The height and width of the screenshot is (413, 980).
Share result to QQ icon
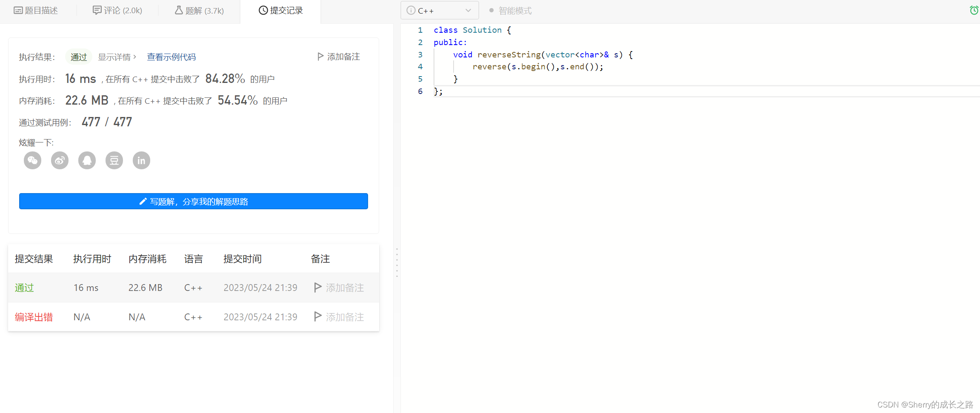click(87, 160)
